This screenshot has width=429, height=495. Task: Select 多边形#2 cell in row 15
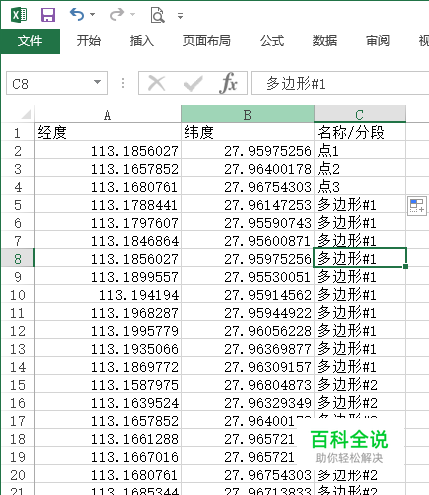tap(360, 385)
